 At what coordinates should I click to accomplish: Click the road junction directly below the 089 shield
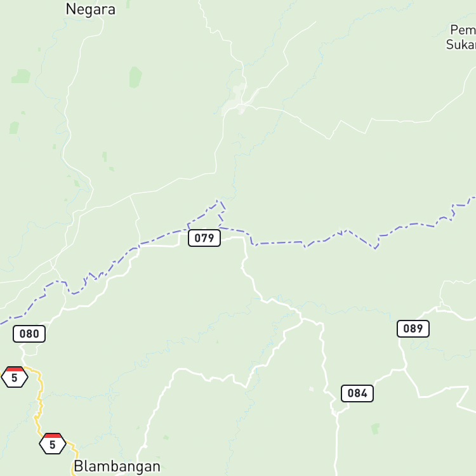(x=405, y=369)
